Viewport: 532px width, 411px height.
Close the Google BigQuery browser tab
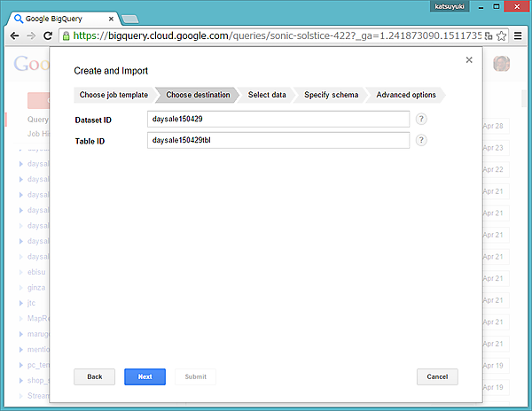111,19
